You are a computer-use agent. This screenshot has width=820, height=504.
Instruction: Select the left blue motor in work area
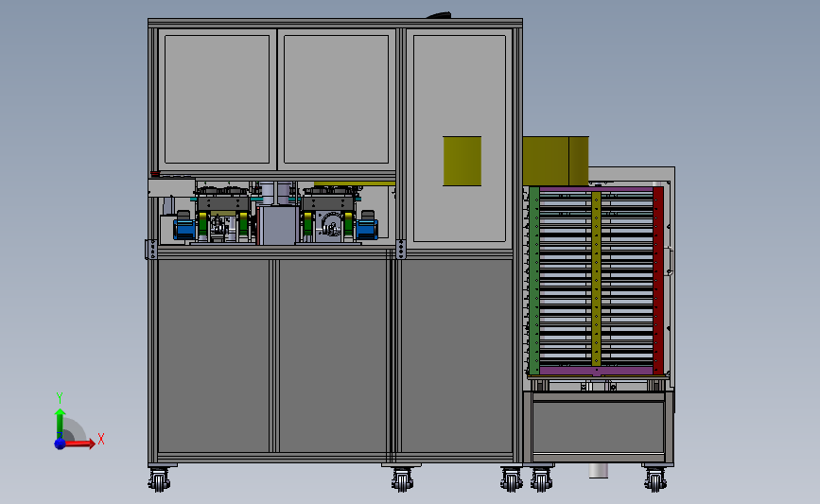184,229
